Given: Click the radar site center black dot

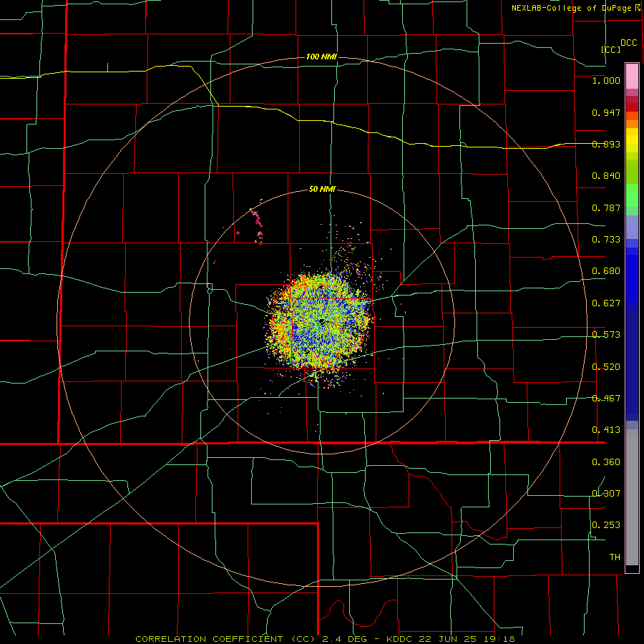Looking at the screenshot, I should point(321,321).
